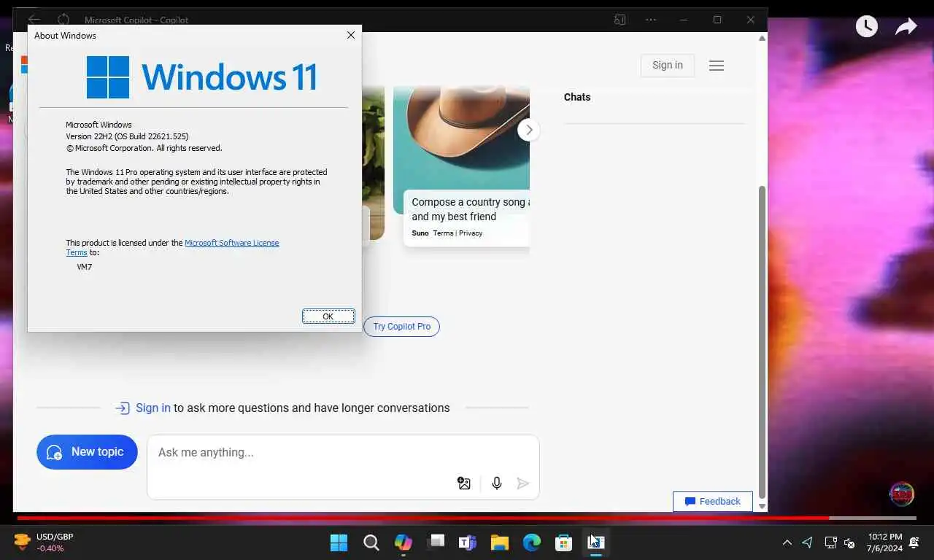
Task: Launch Microsoft Edge from taskbar
Action: click(x=532, y=542)
